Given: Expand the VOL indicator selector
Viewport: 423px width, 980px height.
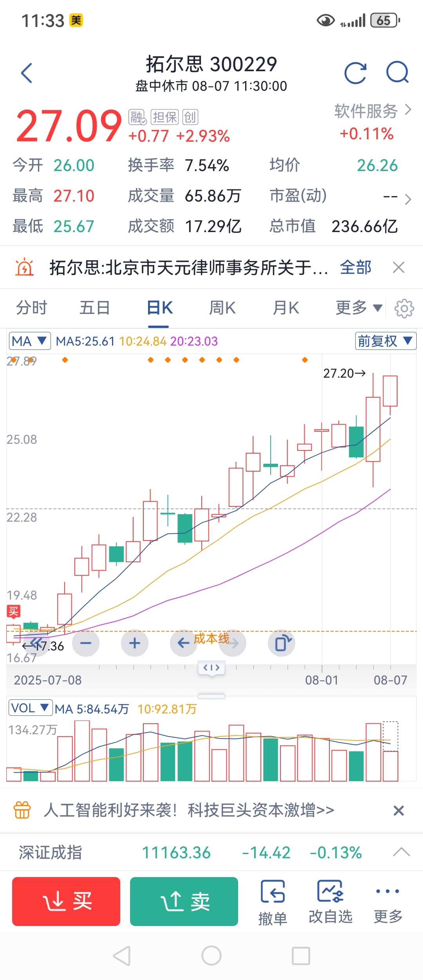Looking at the screenshot, I should point(30,708).
